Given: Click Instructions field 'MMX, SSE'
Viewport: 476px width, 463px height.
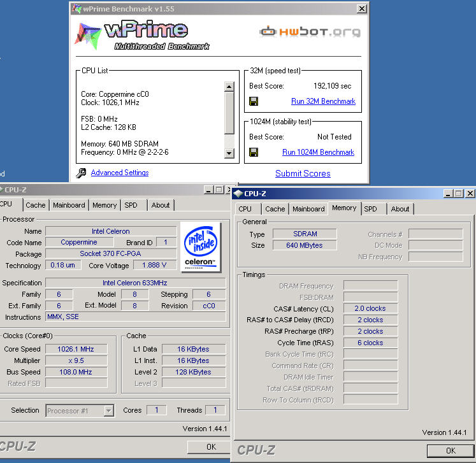Looking at the screenshot, I should [x=135, y=317].
